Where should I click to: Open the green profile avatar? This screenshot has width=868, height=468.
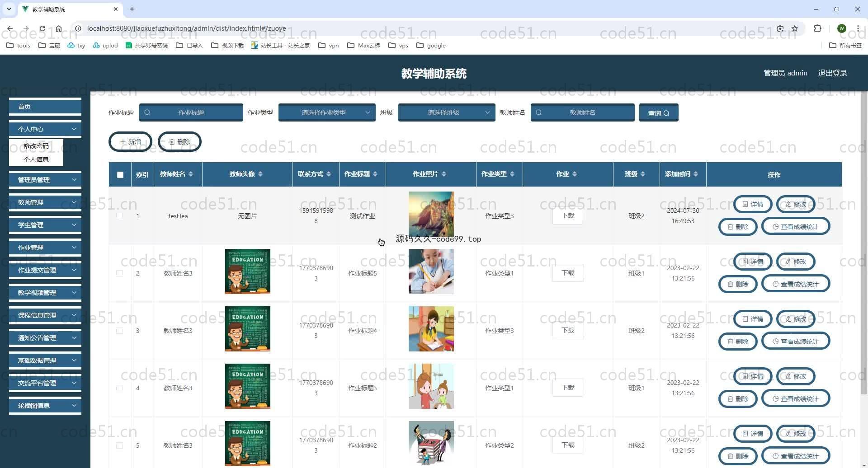(841, 28)
